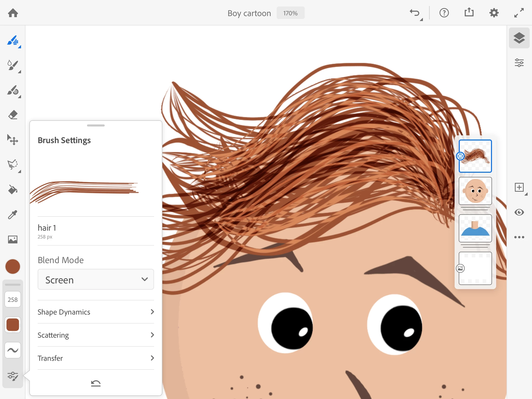The image size is (532, 399).
Task: Expand the Scattering settings
Action: 96,335
